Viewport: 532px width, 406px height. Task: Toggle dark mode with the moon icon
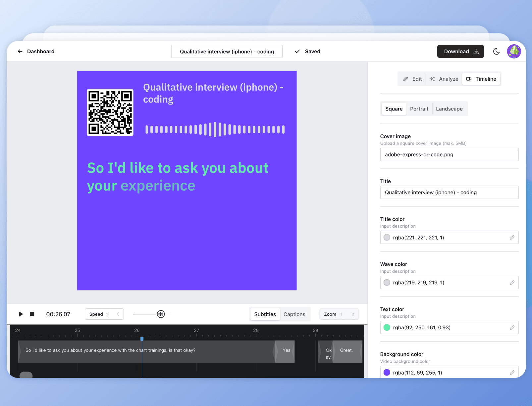point(496,51)
